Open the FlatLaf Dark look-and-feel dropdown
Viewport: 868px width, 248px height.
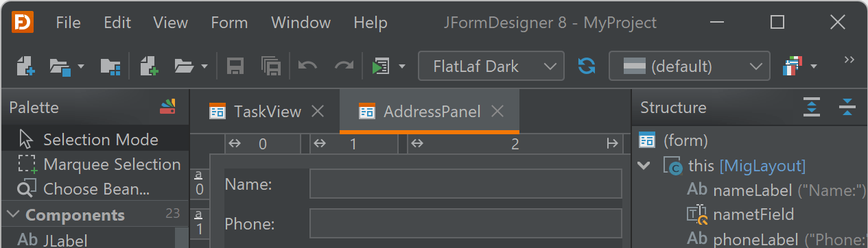(x=491, y=66)
